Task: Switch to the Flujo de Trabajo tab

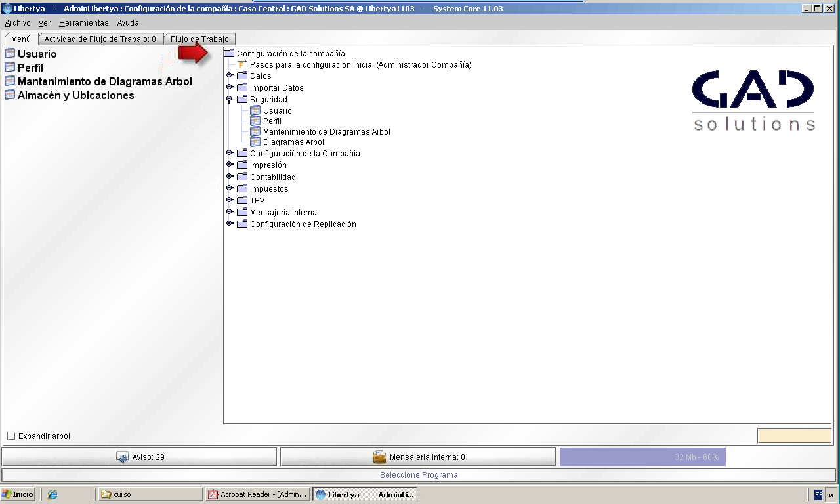Action: click(x=199, y=39)
